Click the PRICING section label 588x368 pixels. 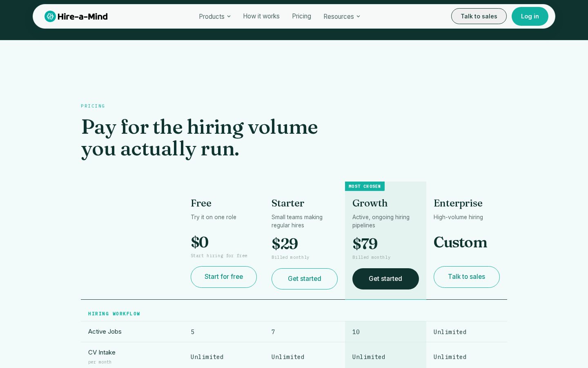point(93,106)
